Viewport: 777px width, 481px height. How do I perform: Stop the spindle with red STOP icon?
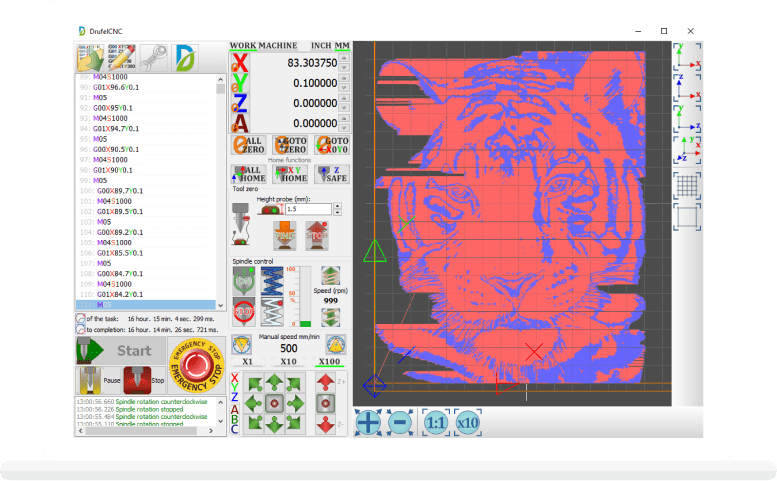[243, 312]
